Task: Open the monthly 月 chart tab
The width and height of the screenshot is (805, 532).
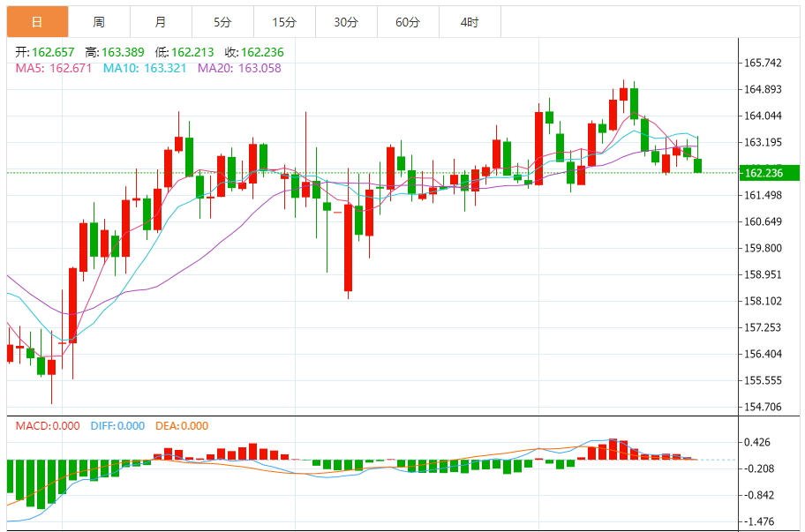Action: [161, 22]
